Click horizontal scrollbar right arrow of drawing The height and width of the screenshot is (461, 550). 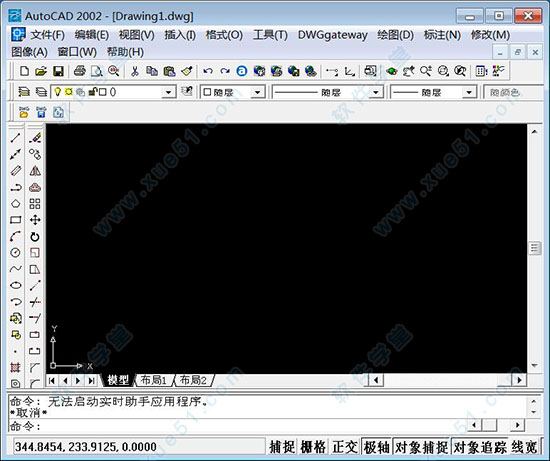519,380
